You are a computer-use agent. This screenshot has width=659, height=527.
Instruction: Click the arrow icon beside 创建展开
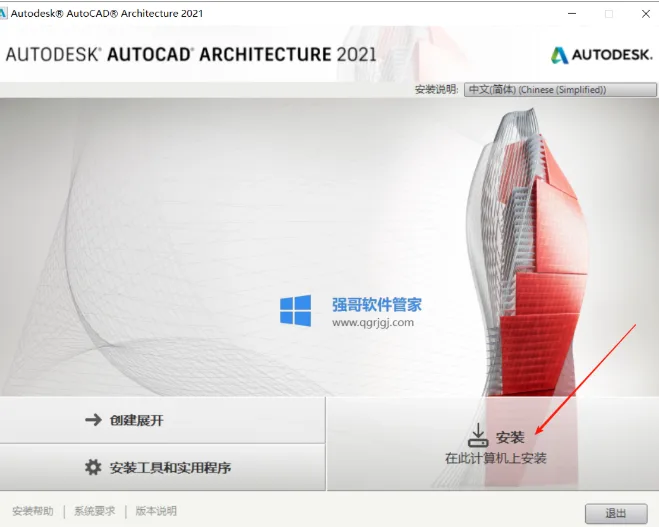point(93,419)
